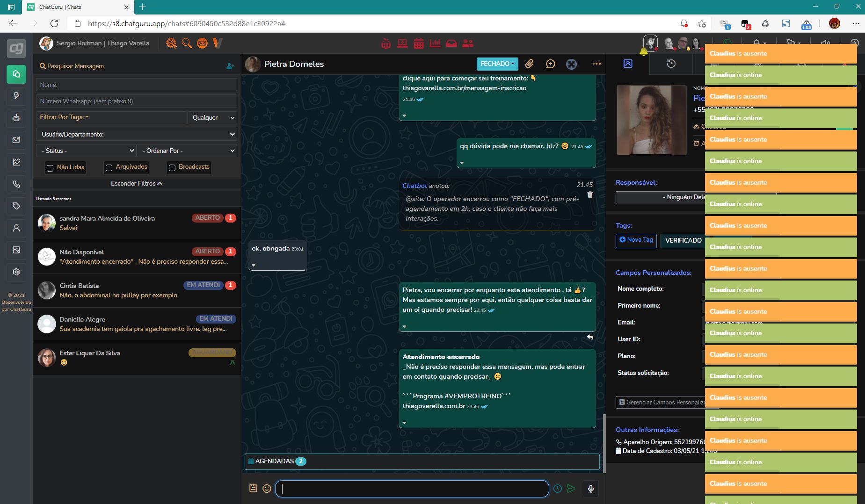
Task: Select the ChatGuru | Chats browser tab
Action: pyautogui.click(x=79, y=7)
